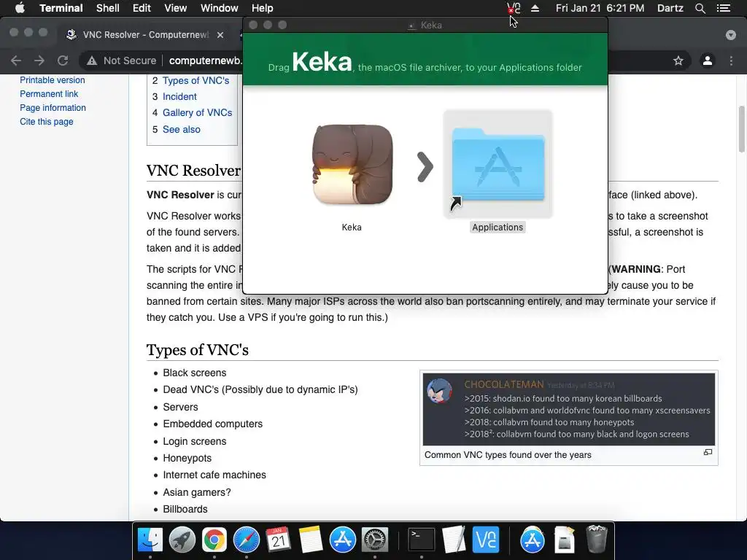Close the VNC Resolver browser tab

[220, 35]
